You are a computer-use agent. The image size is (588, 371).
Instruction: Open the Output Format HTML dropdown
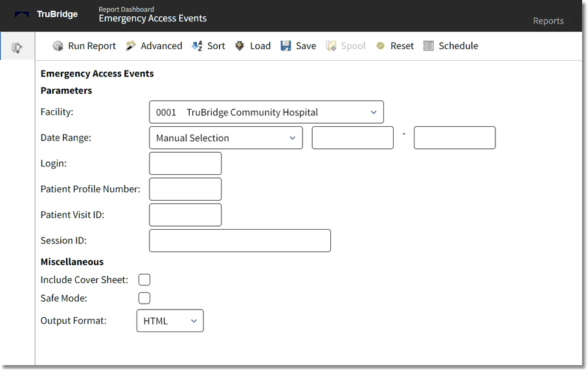coord(170,320)
